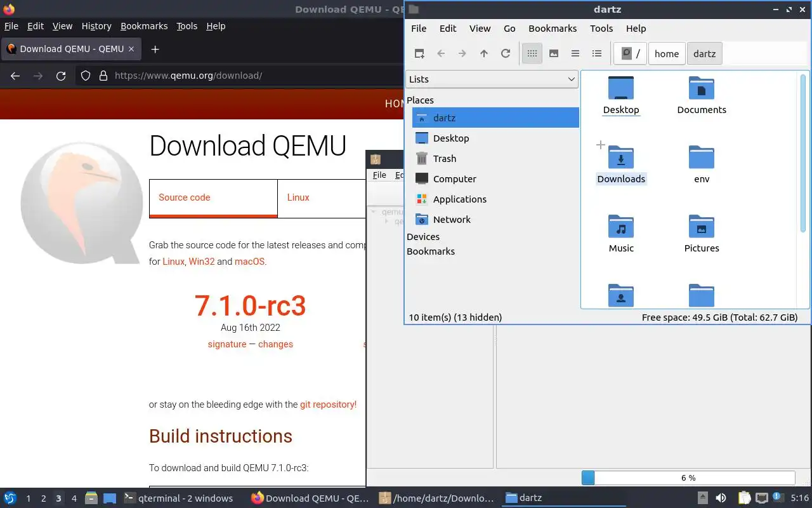
Task: Open Firefox Bookmarks menu
Action: click(x=144, y=26)
